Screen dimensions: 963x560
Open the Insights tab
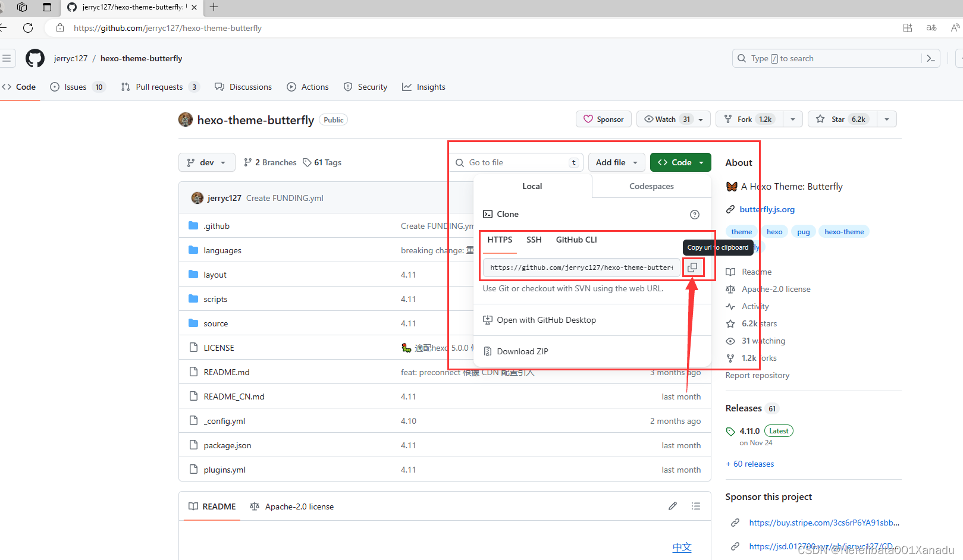tap(424, 87)
